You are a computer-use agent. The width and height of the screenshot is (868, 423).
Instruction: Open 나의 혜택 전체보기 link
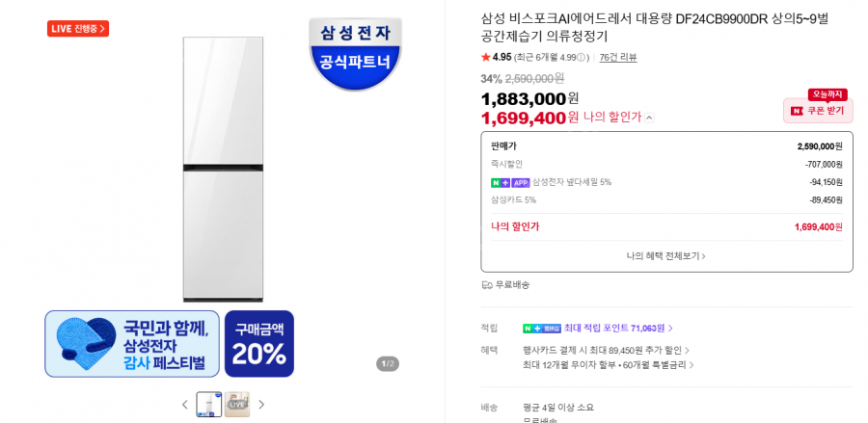665,256
